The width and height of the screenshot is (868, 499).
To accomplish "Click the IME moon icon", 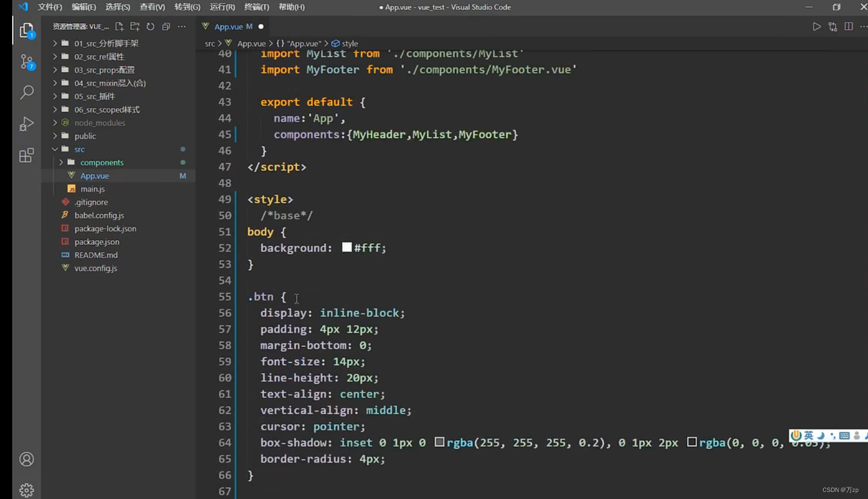I will (x=820, y=435).
